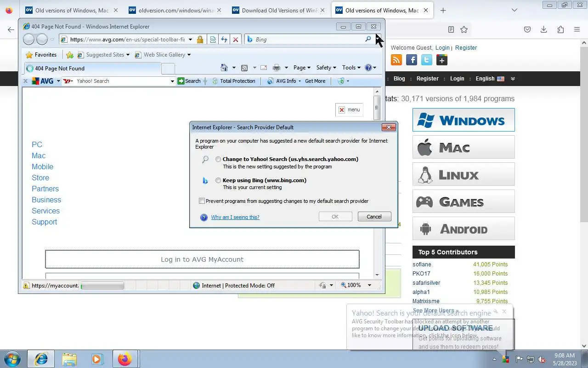The width and height of the screenshot is (588, 368).
Task: Toggle Firefox reader view icon
Action: pos(451,29)
